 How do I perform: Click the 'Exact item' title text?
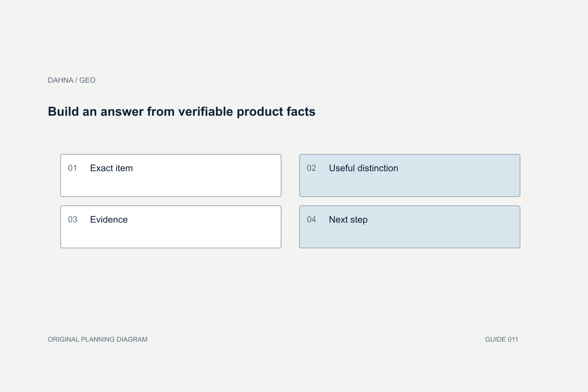111,168
